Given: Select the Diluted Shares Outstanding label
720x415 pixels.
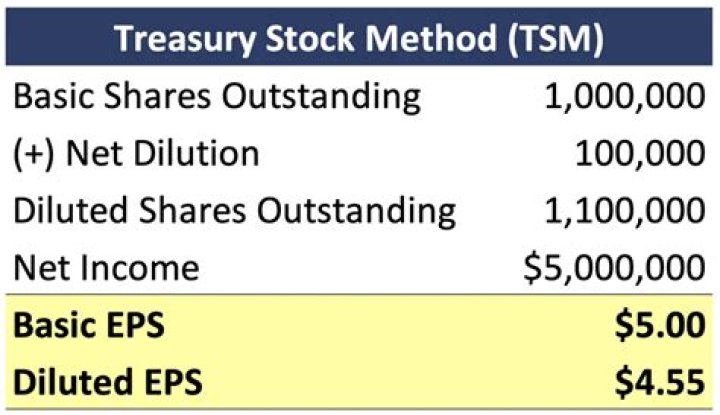Looking at the screenshot, I should point(236,211).
